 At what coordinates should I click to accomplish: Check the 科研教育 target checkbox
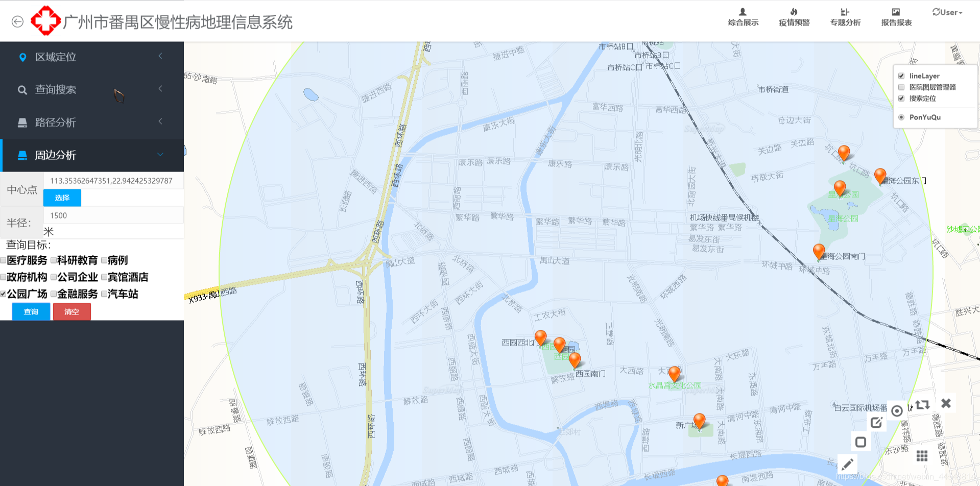[x=54, y=260]
